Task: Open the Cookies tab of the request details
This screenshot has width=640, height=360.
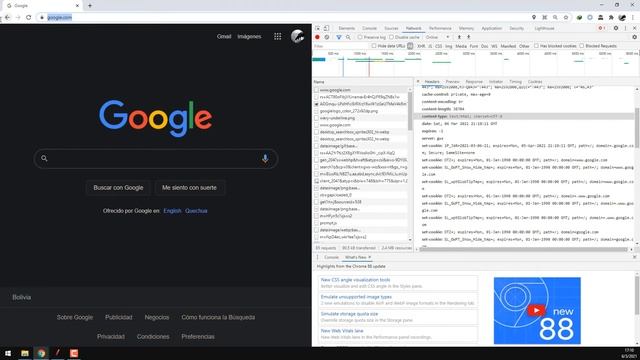Action: tap(535, 82)
